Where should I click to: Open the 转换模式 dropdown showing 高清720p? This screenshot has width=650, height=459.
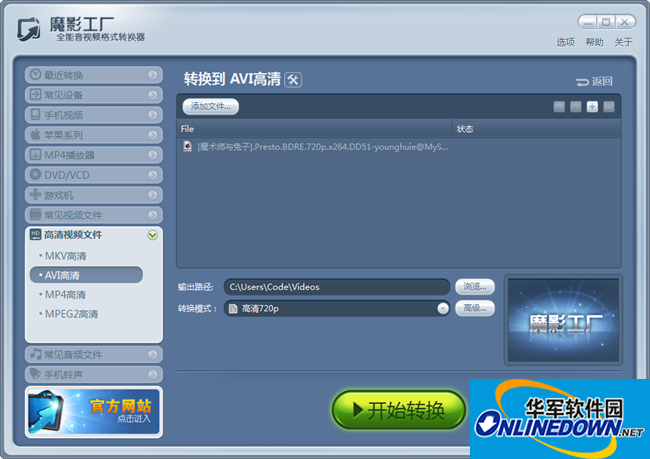click(337, 308)
